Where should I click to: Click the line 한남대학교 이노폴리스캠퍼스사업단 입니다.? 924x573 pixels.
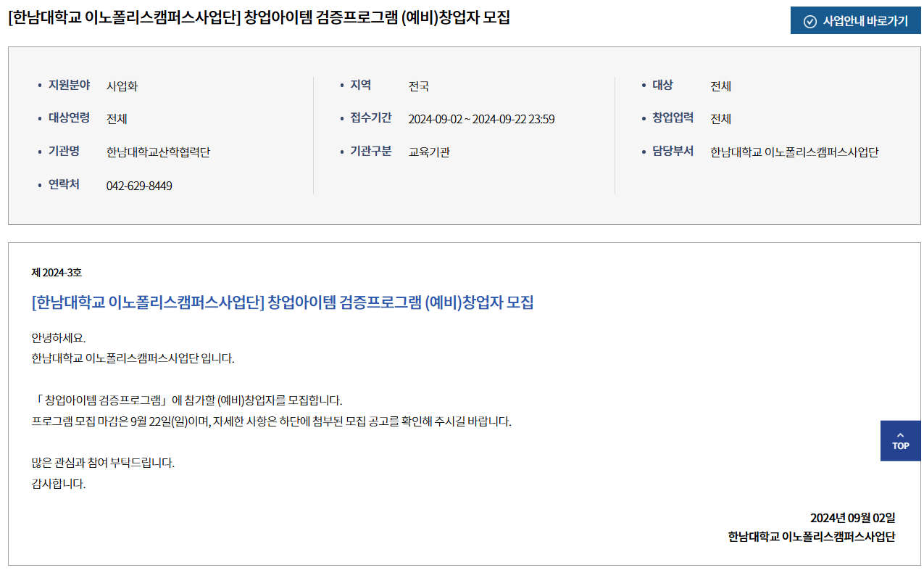[x=133, y=358]
